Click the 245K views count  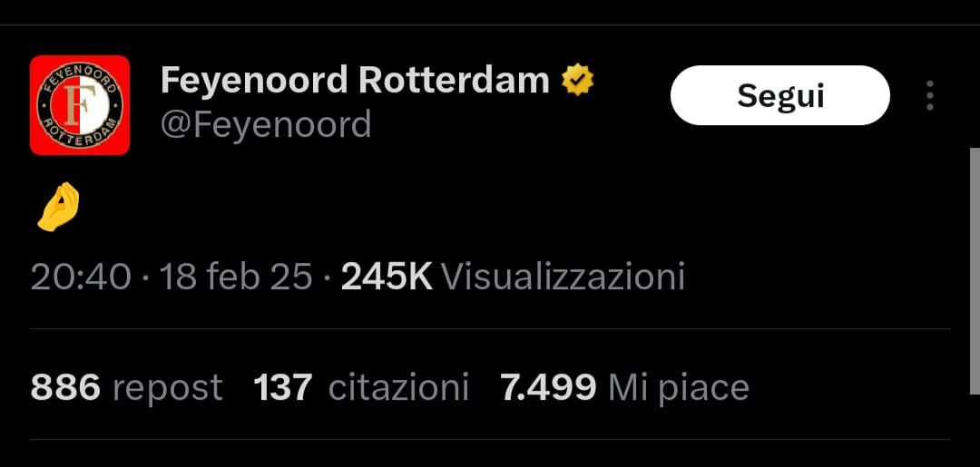click(x=387, y=277)
